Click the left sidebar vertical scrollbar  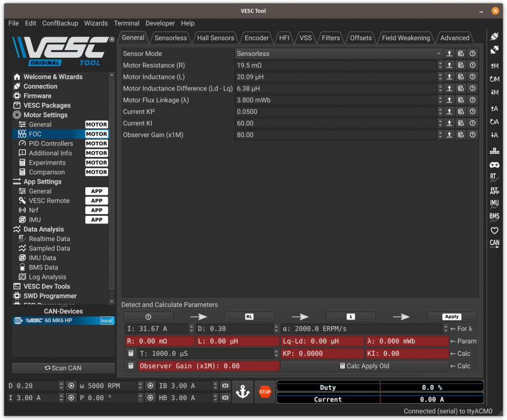[112, 175]
